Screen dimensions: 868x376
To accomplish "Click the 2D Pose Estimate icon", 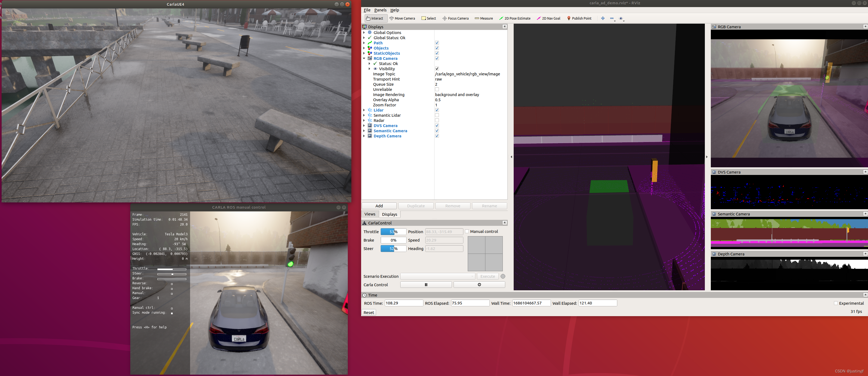I will pyautogui.click(x=501, y=18).
